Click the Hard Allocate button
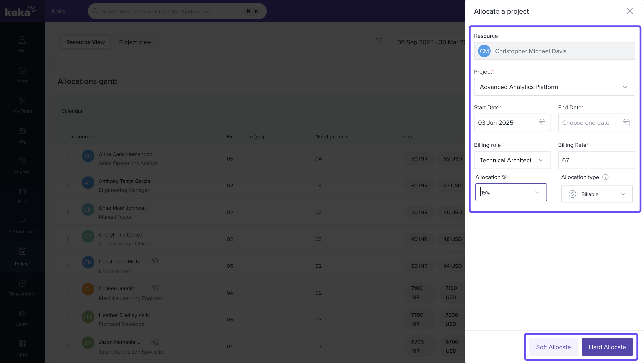 coord(607,347)
